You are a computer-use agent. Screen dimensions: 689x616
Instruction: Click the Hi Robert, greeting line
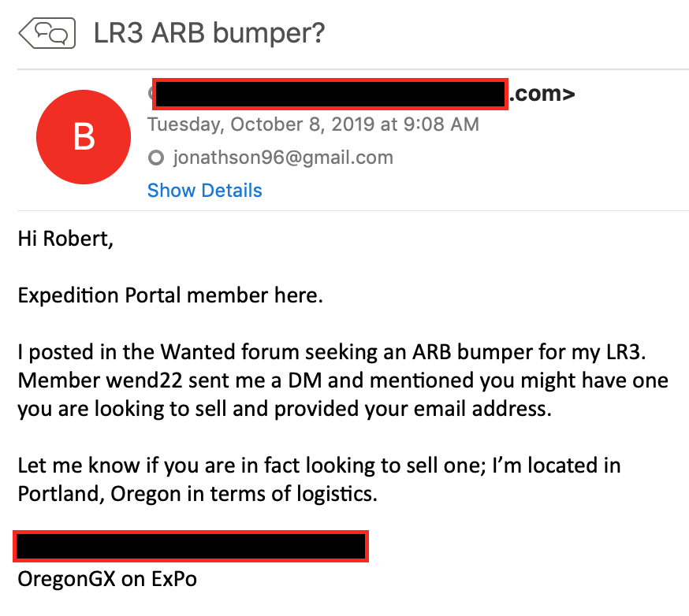click(65, 239)
